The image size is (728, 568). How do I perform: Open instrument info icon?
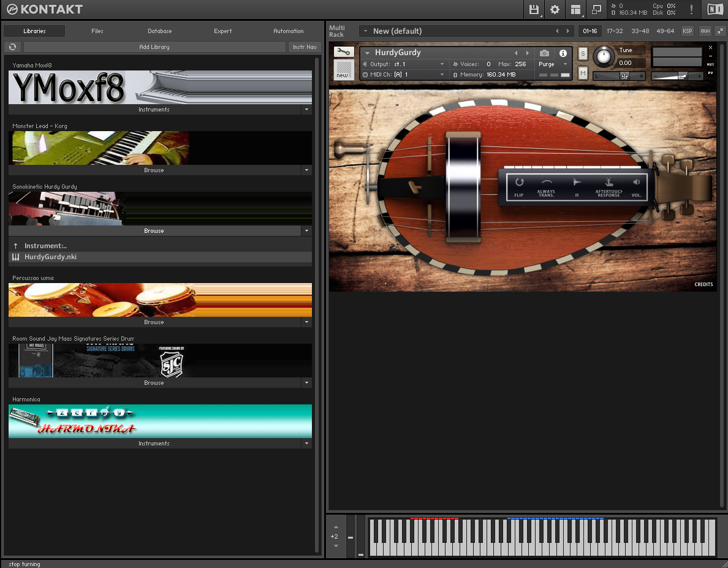coord(563,53)
